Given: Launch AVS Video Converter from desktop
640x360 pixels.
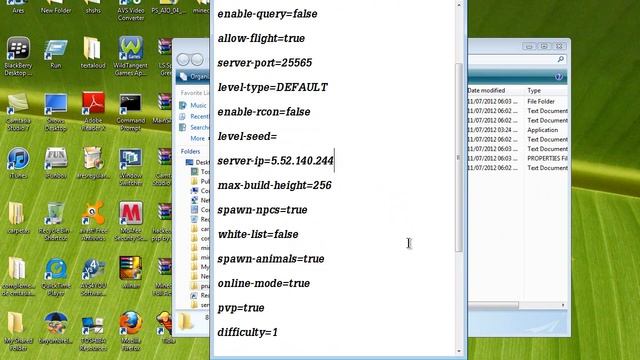Looking at the screenshot, I should click(x=131, y=11).
